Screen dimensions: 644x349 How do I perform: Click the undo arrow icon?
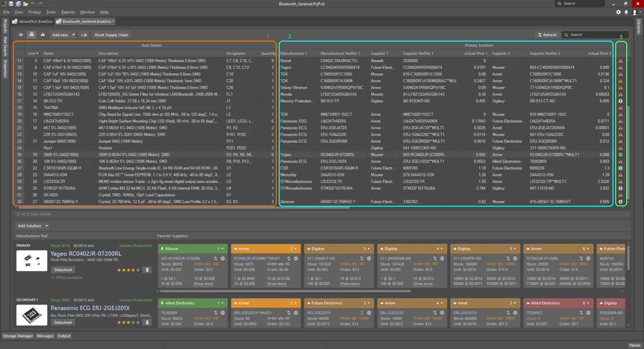click(33, 4)
